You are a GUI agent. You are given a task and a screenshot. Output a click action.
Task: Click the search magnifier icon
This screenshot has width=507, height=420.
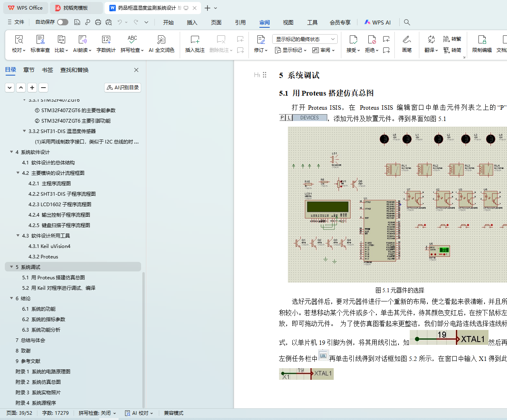click(x=407, y=22)
